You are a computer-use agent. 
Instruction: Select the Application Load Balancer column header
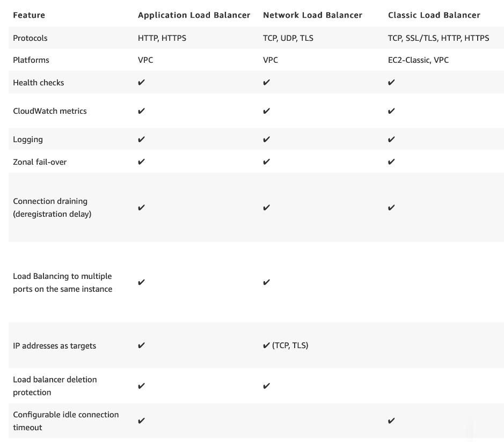pos(194,15)
